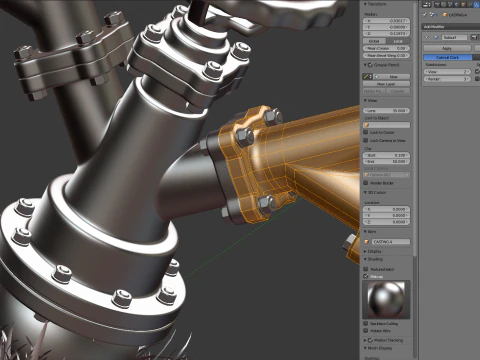Screen dimensions: 480x360
Task: Click the Delete Frame button
Action: (373, 91)
